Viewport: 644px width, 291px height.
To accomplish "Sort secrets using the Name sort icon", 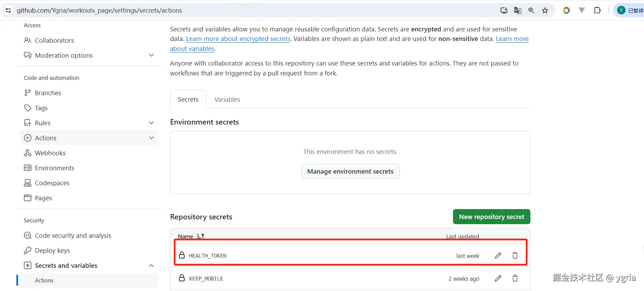I will click(x=201, y=236).
